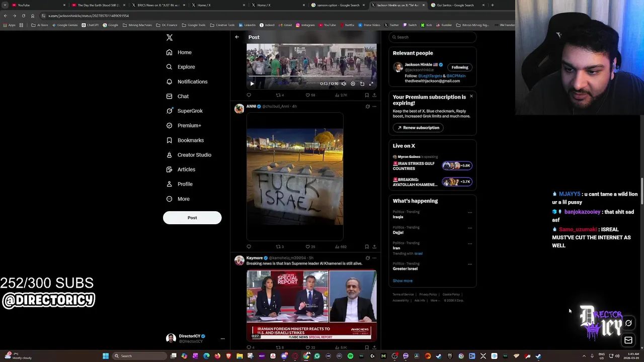Expand the More menu in the sidebar
This screenshot has width=644, height=362.
(x=178, y=199)
